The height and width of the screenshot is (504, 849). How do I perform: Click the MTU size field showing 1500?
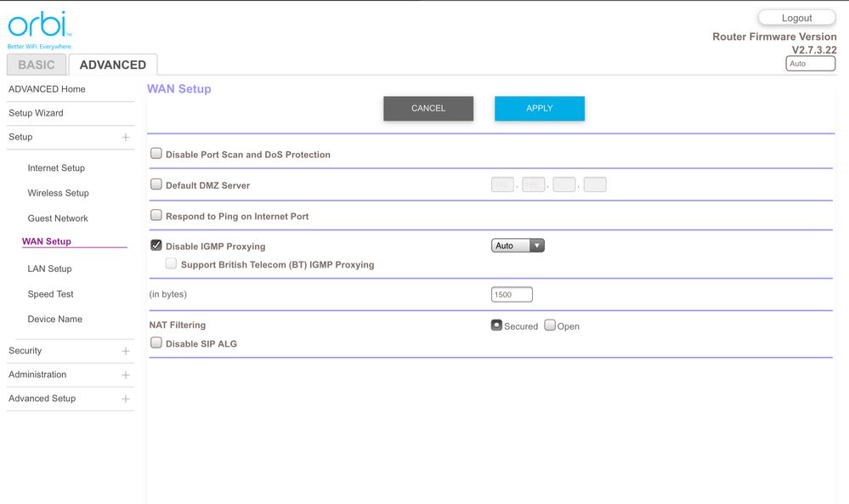[x=512, y=295]
